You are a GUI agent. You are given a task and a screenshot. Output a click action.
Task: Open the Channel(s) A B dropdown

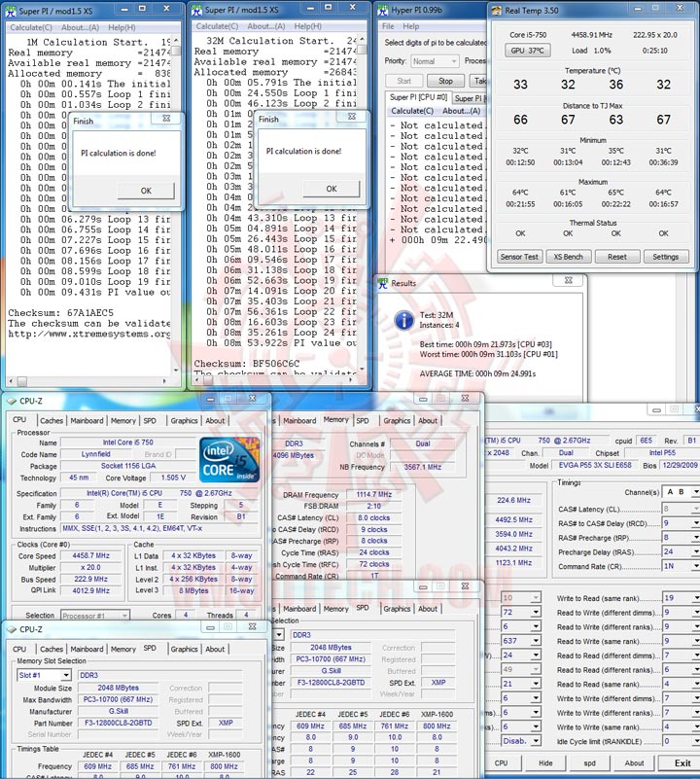[x=695, y=492]
